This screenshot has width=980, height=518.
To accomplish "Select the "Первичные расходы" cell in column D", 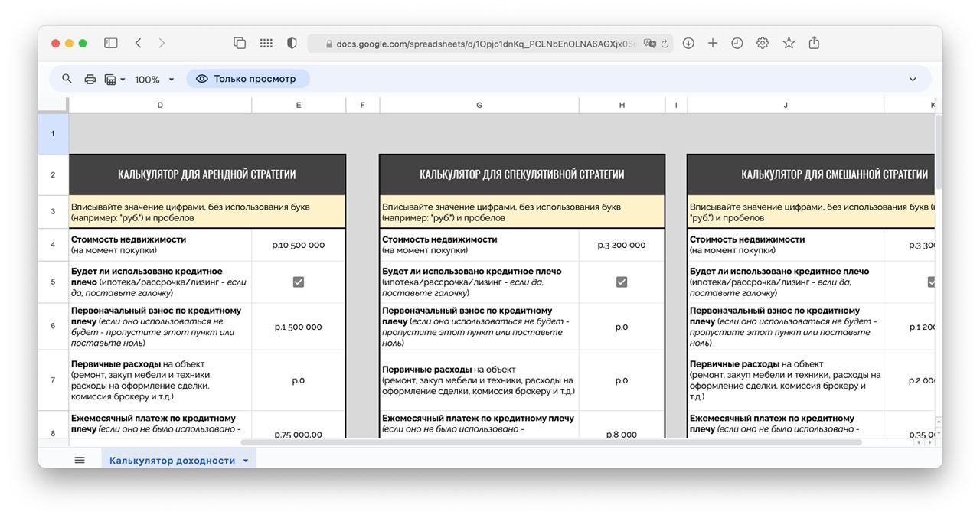I will 160,380.
